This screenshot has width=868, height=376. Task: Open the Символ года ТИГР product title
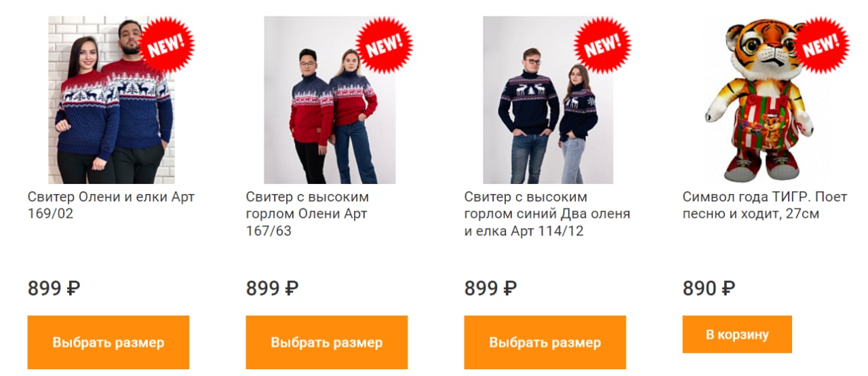tap(765, 206)
